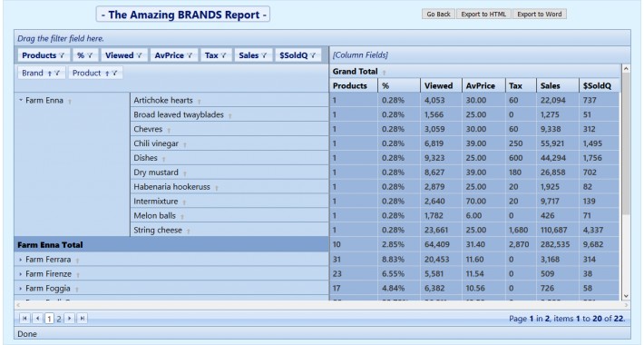Click the vertical scrollbar thumb

pyautogui.click(x=626, y=144)
